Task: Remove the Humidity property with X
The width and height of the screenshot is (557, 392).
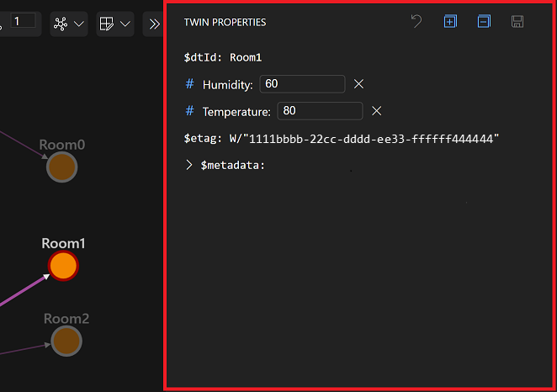Action: pyautogui.click(x=358, y=84)
